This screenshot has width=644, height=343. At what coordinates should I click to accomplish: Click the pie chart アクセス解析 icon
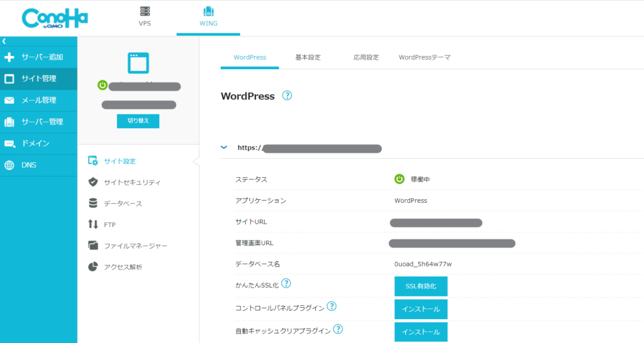pyautogui.click(x=93, y=267)
